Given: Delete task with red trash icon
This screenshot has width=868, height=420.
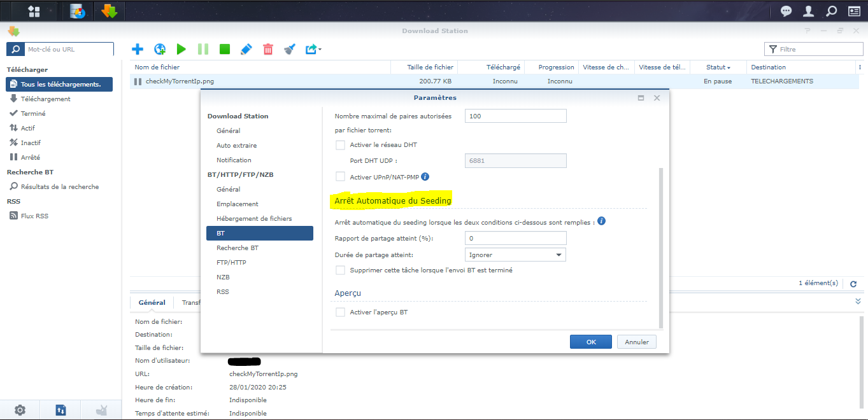Looking at the screenshot, I should [x=268, y=49].
